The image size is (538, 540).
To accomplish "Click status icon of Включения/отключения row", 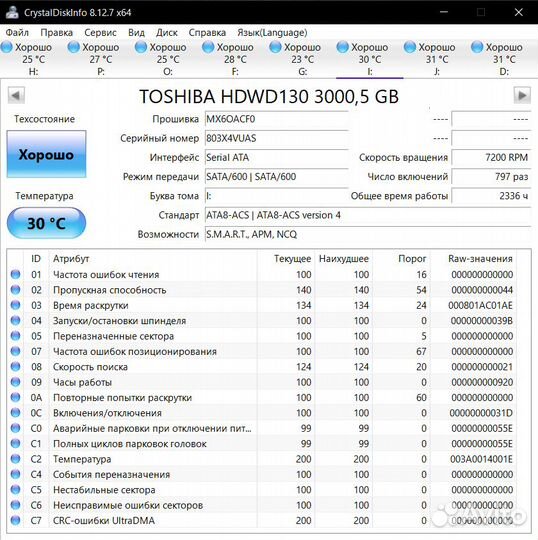I will pos(15,413).
